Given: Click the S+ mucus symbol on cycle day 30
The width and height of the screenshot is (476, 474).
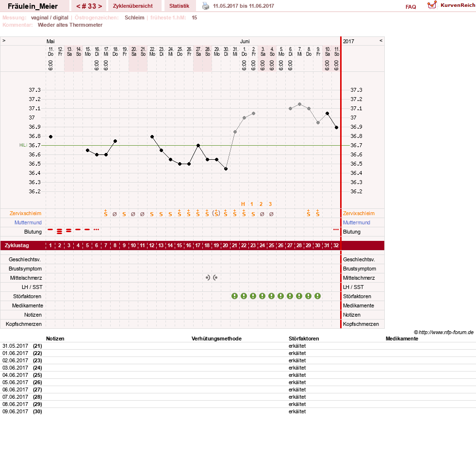Looking at the screenshot, I should point(317,213).
